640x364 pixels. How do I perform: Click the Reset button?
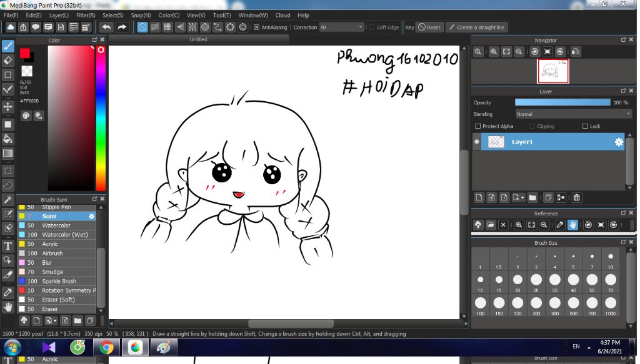click(429, 27)
